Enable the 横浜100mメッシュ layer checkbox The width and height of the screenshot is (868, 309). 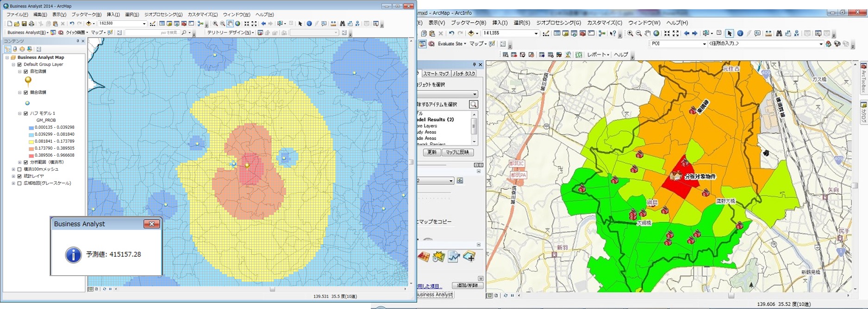[x=19, y=170]
